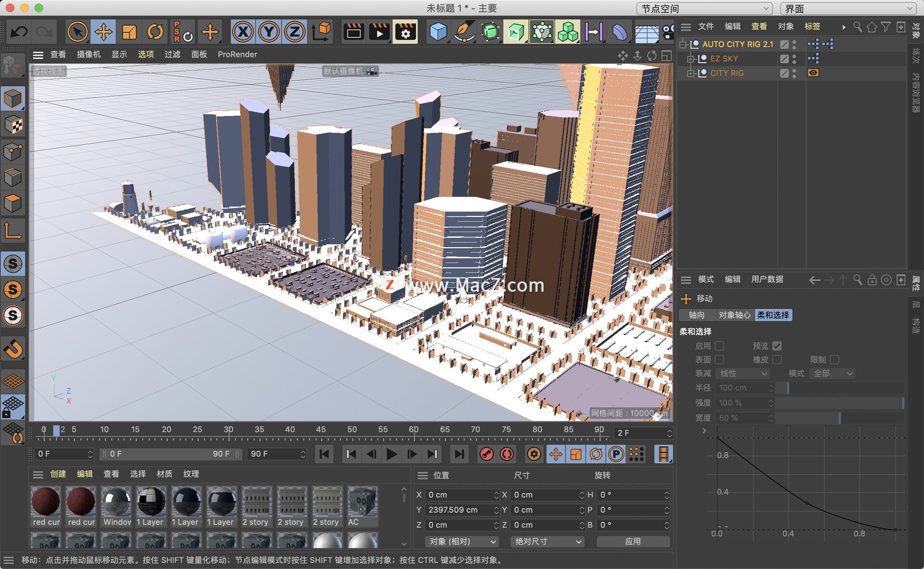
Task: Click the Cube primitive icon
Action: [x=438, y=32]
